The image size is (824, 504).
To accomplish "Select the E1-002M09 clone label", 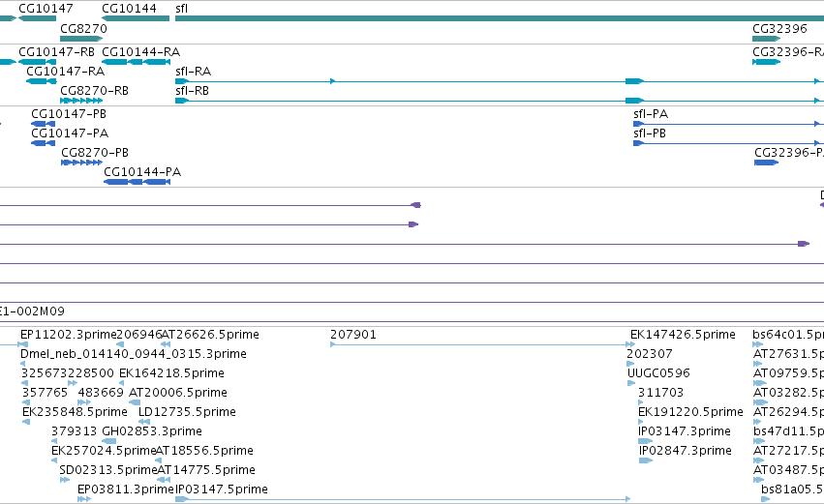I will point(32,311).
